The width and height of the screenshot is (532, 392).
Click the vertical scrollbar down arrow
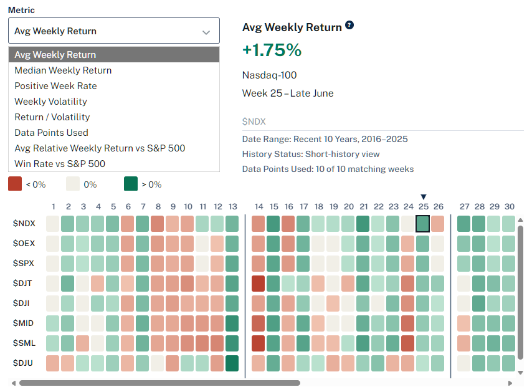(520, 373)
